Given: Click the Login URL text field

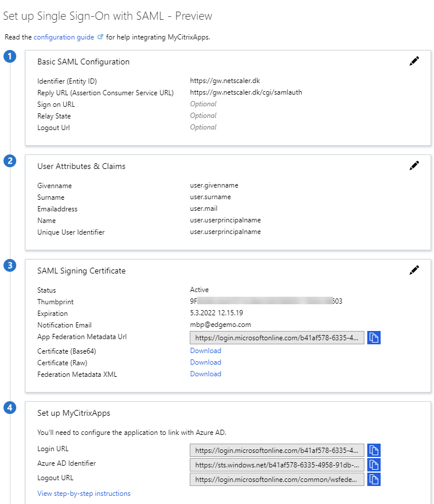Looking at the screenshot, I should (x=277, y=451).
